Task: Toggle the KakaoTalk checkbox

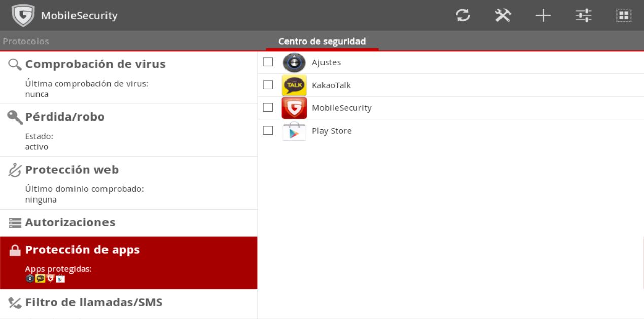Action: [x=268, y=85]
